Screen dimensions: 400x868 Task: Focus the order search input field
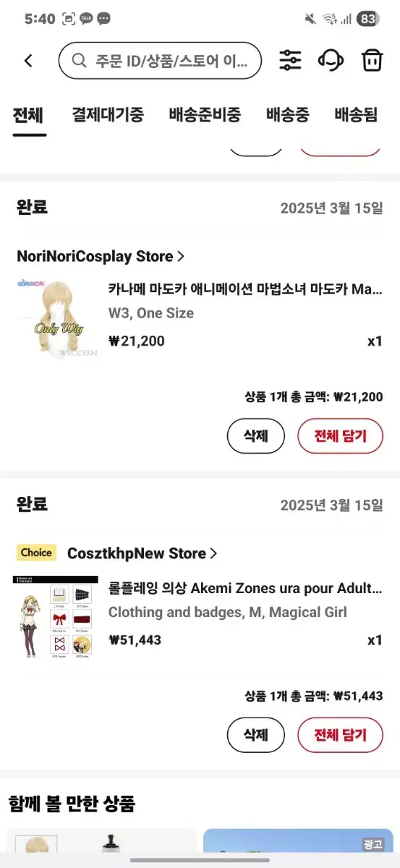[x=160, y=60]
